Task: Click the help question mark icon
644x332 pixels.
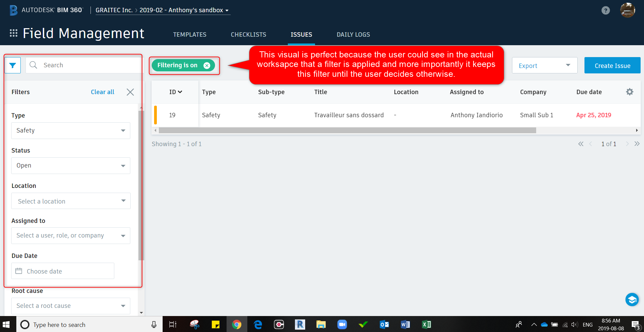Action: click(x=606, y=10)
